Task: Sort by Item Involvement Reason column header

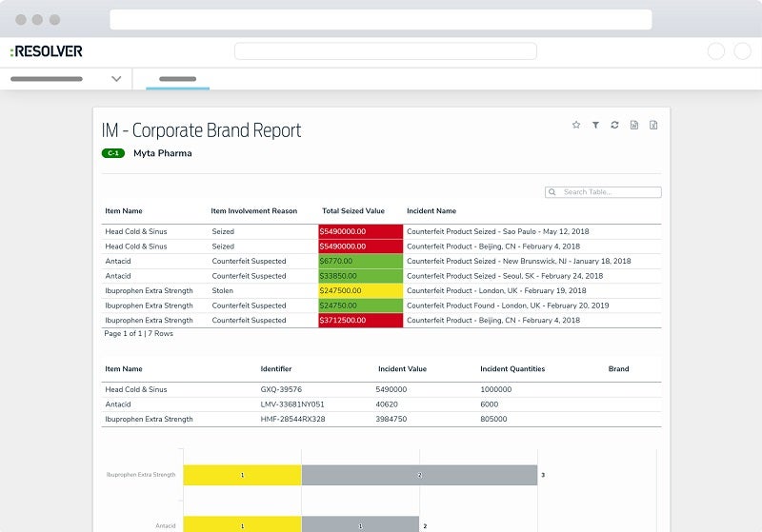Action: [254, 211]
